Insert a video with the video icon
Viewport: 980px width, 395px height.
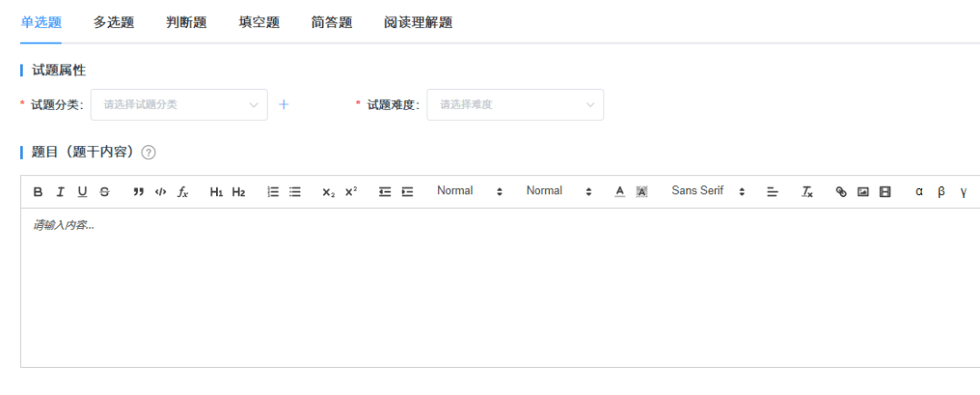pyautogui.click(x=885, y=192)
